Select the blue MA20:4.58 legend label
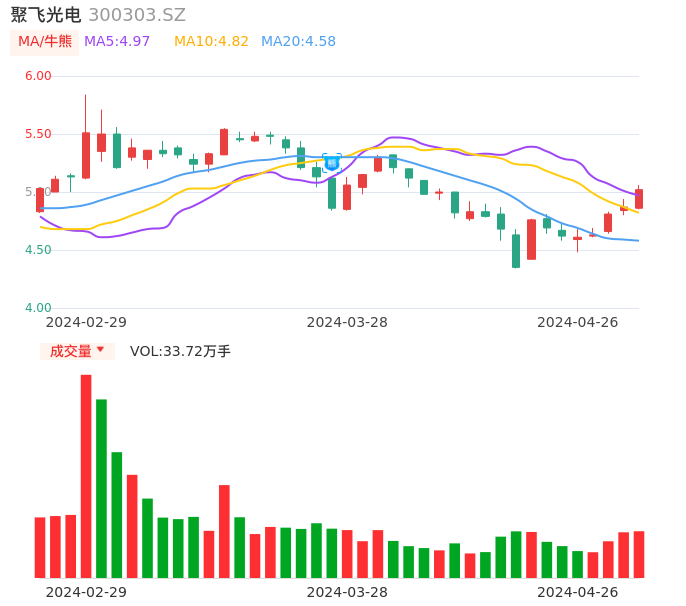 (x=298, y=42)
